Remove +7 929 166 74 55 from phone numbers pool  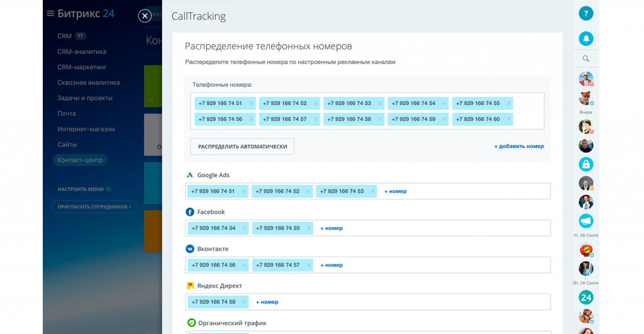[x=509, y=104]
